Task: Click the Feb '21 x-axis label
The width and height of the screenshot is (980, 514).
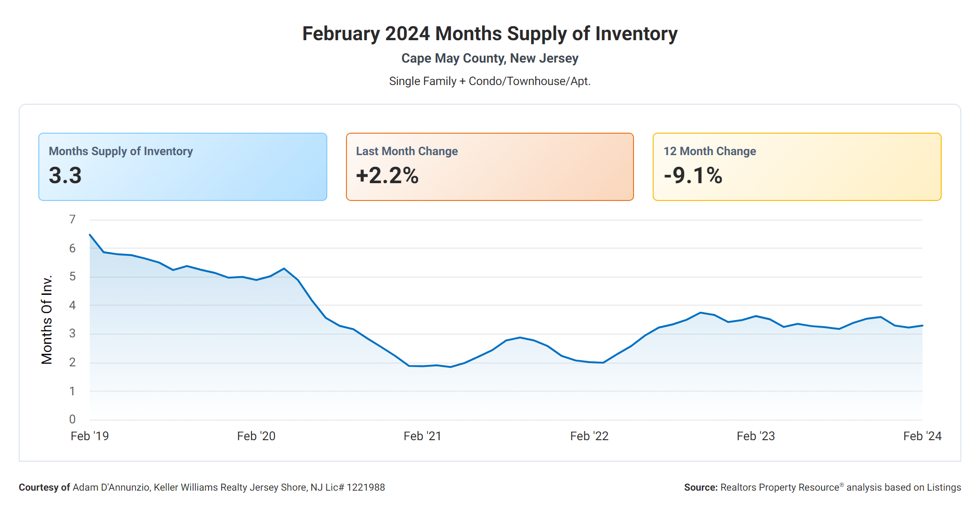Action: pos(423,436)
